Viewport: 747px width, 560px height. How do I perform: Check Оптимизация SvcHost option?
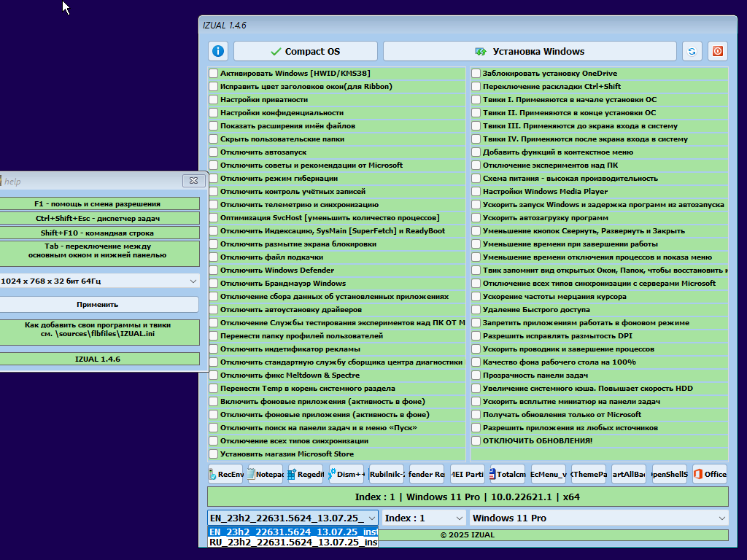214,217
